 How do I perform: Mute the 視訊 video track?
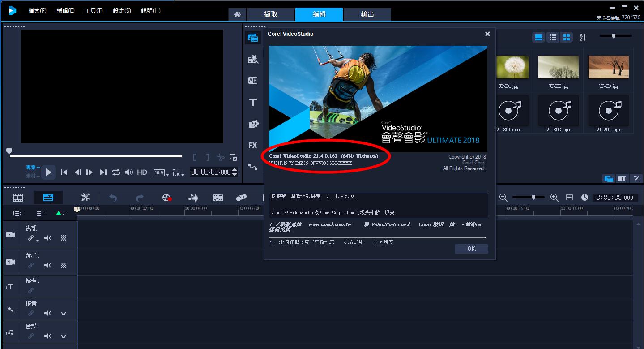pos(48,238)
